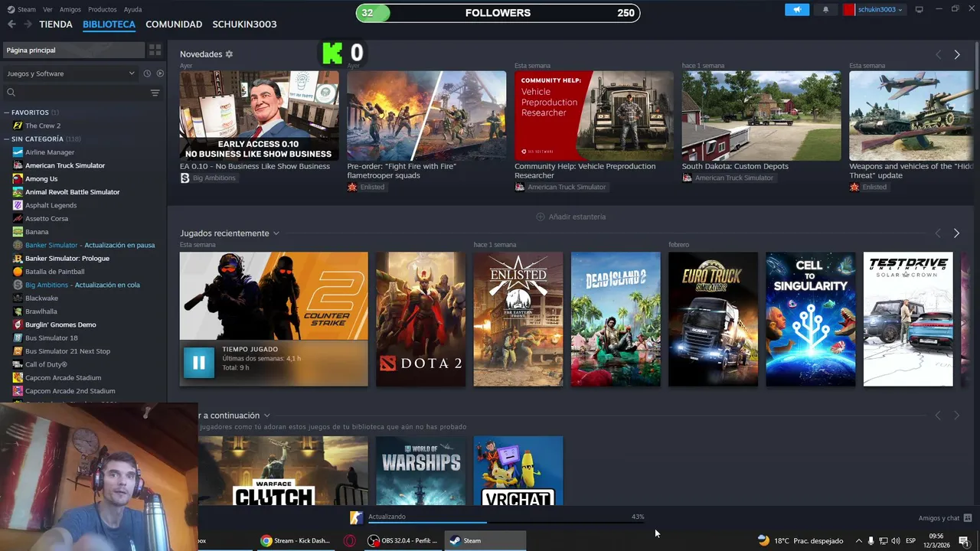This screenshot has height=551, width=980.
Task: Select Airline Manager in library list
Action: [50, 152]
